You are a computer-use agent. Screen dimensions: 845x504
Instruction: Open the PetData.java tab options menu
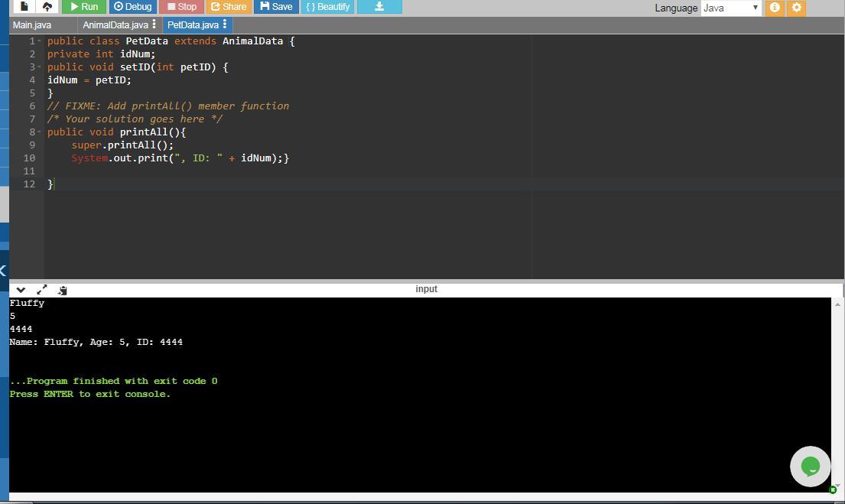click(x=225, y=24)
